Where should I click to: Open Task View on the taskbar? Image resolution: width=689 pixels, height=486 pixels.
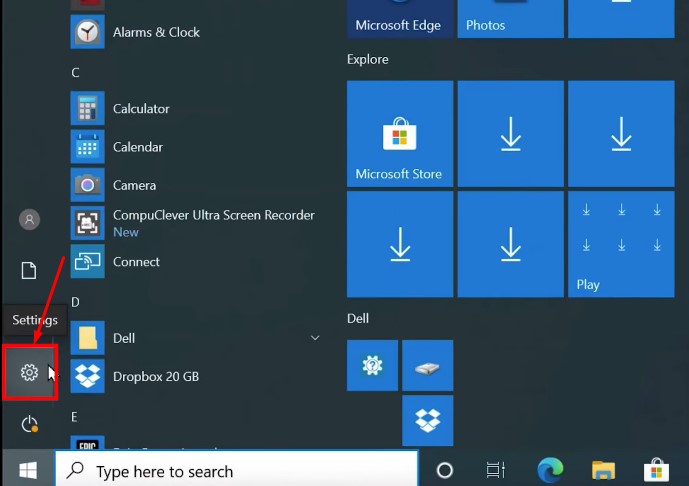pyautogui.click(x=496, y=471)
